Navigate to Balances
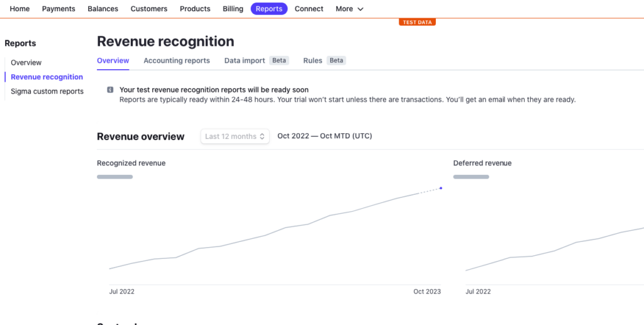The image size is (644, 325). point(103,9)
